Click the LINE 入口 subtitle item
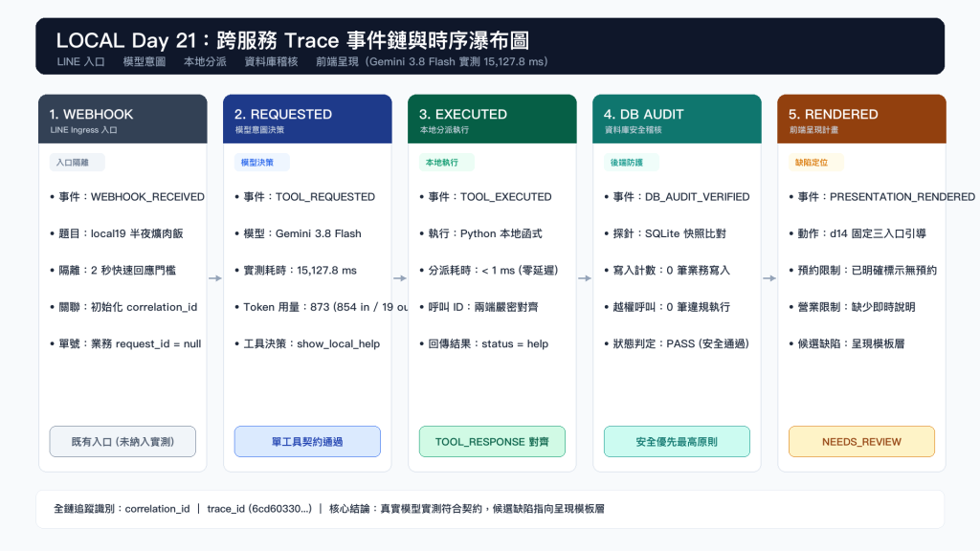This screenshot has width=980, height=551. tap(80, 62)
